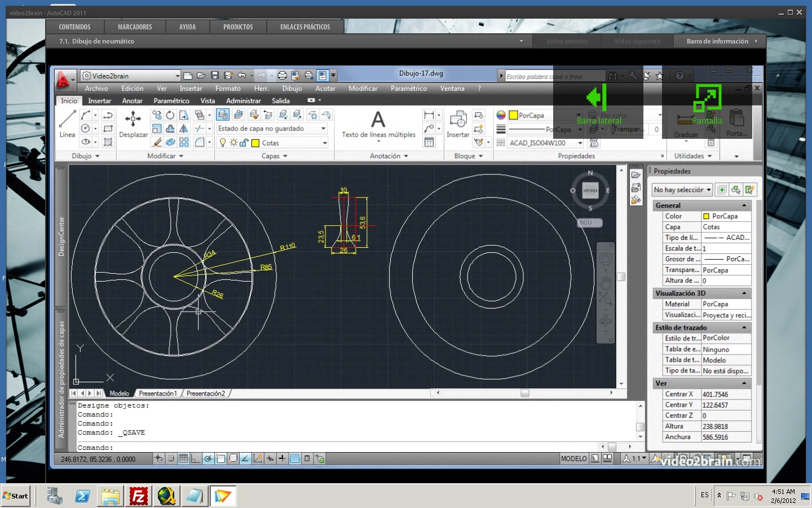
Task: Click the Texto de líneas múltiples tool
Action: point(378,124)
